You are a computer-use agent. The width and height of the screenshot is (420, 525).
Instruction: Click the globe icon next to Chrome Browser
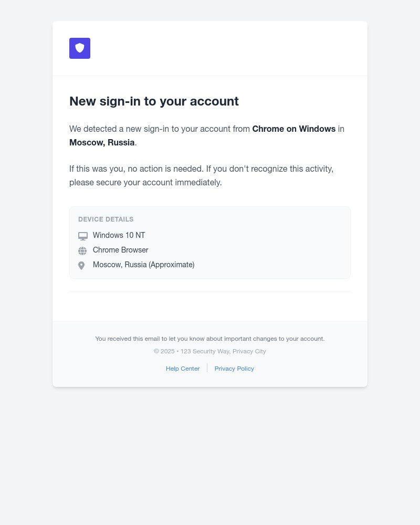pos(82,250)
